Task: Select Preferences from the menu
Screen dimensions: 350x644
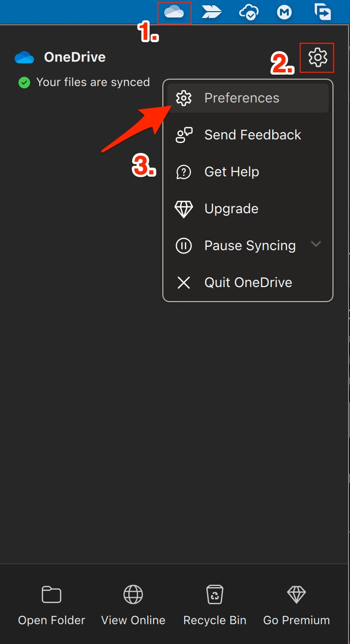Action: pos(242,98)
